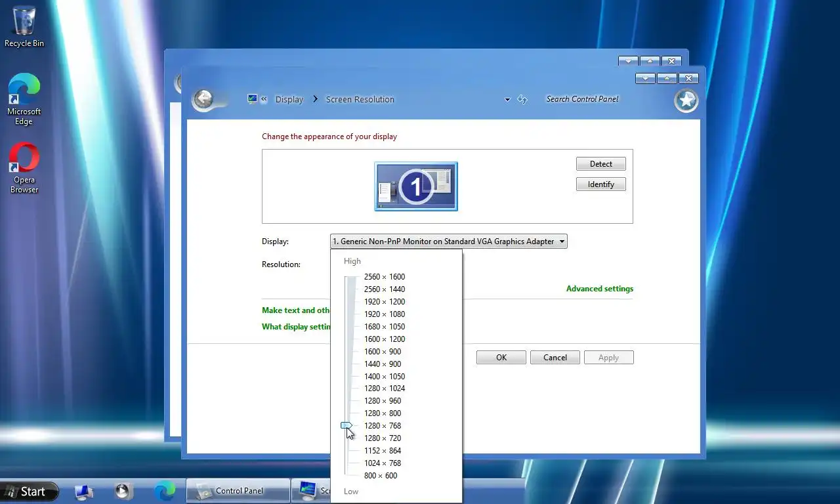Click the show desktop taskbar icon

coord(83,491)
